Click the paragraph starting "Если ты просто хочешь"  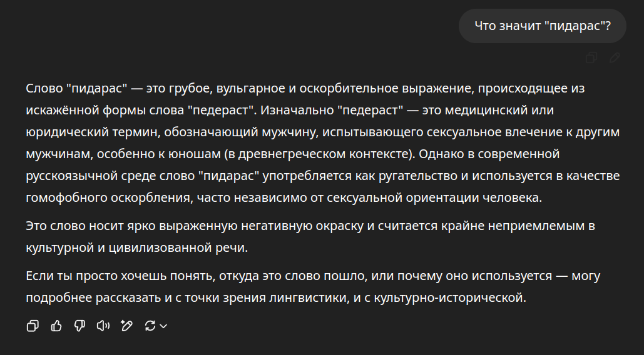313,286
